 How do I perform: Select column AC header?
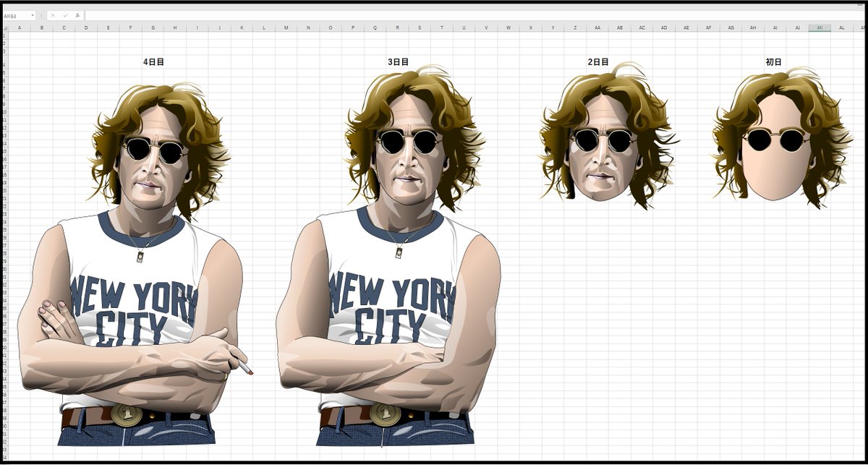[642, 28]
